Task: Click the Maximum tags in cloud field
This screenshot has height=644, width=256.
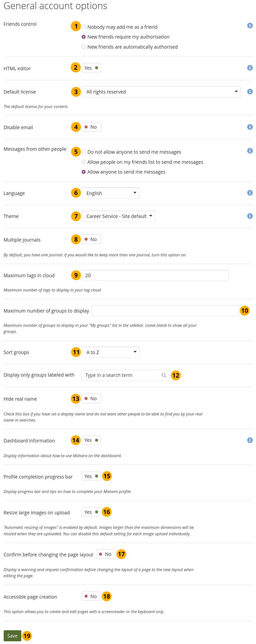Action: (x=155, y=275)
